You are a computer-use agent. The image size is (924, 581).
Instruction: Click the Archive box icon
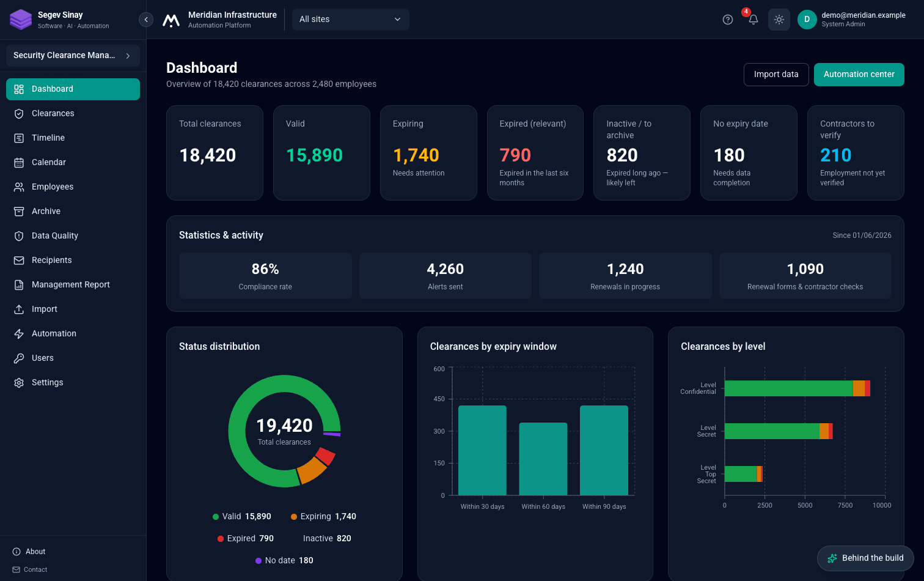pyautogui.click(x=19, y=212)
